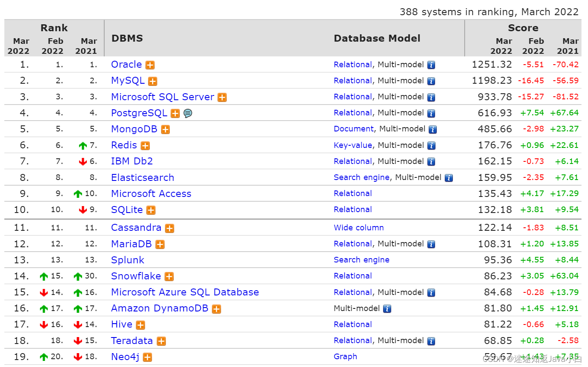Click the info icon in the PostgreSQL row

point(431,113)
